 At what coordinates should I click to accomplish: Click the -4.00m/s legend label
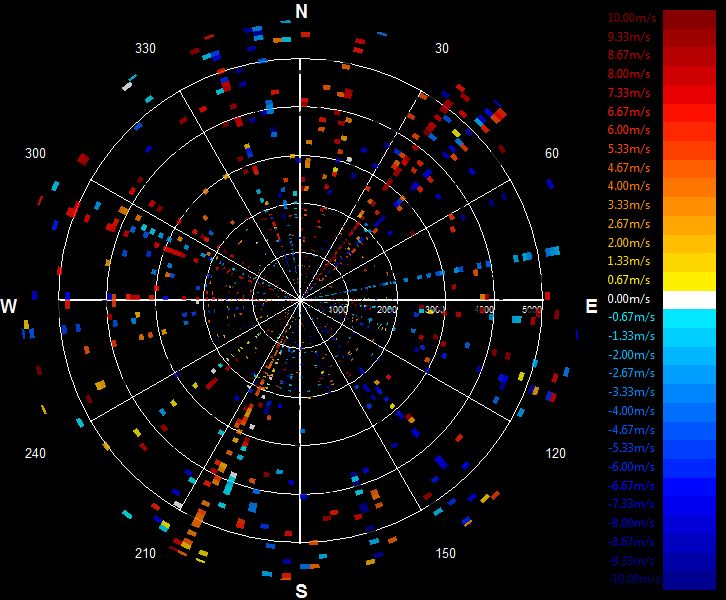[x=632, y=411]
